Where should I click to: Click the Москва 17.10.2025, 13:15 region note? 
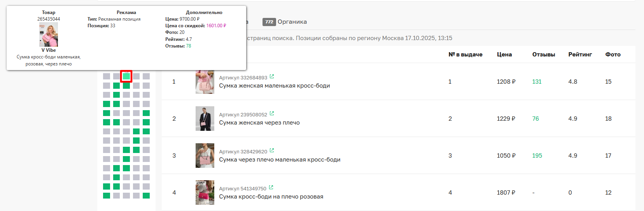pyautogui.click(x=417, y=38)
